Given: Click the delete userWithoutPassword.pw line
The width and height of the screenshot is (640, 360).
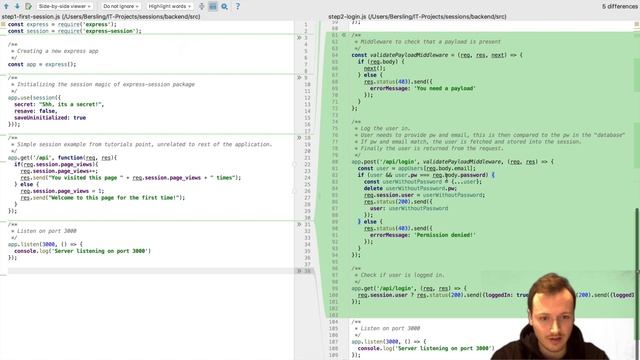Looking at the screenshot, I should coord(410,188).
